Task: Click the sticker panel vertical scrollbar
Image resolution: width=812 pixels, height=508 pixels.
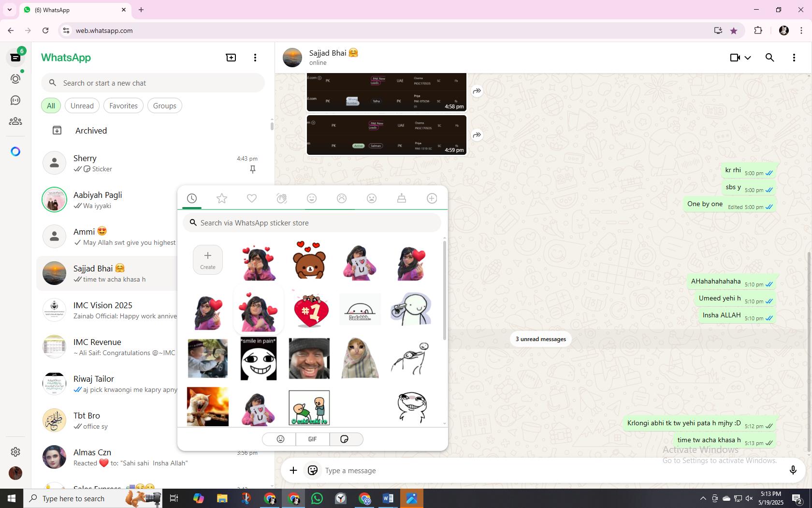Action: (x=444, y=290)
